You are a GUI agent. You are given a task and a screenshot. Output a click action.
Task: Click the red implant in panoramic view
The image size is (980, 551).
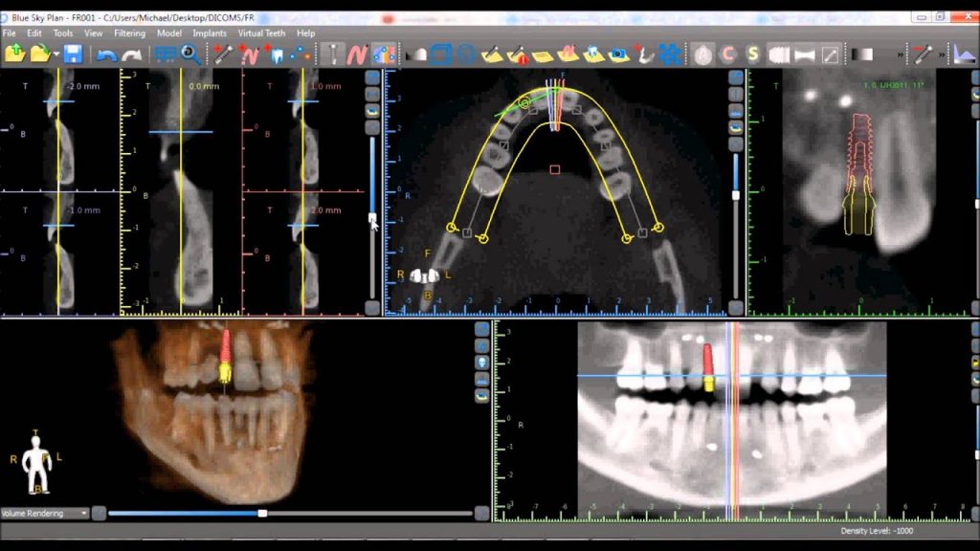click(708, 361)
